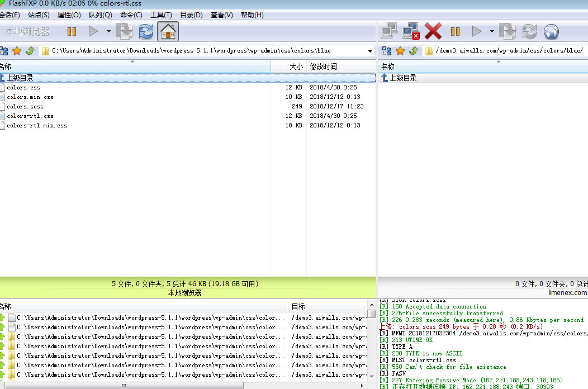Click the remote pane up-folder green arrow
The height and width of the screenshot is (389, 588).
click(x=414, y=51)
